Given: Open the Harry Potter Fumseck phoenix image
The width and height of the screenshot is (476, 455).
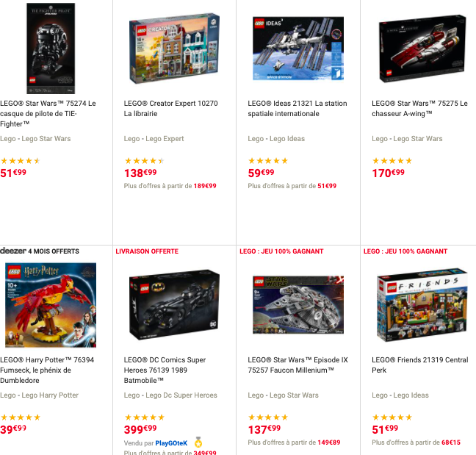Looking at the screenshot, I should coord(51,305).
